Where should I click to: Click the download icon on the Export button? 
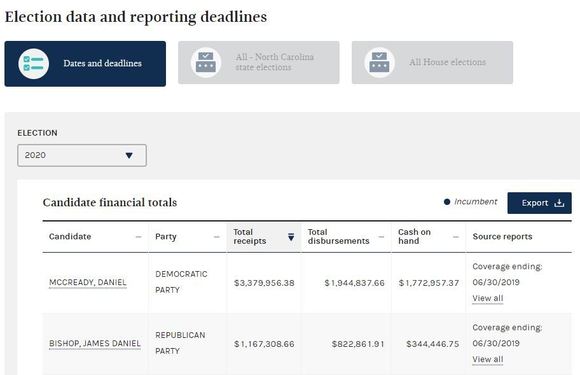pyautogui.click(x=559, y=203)
